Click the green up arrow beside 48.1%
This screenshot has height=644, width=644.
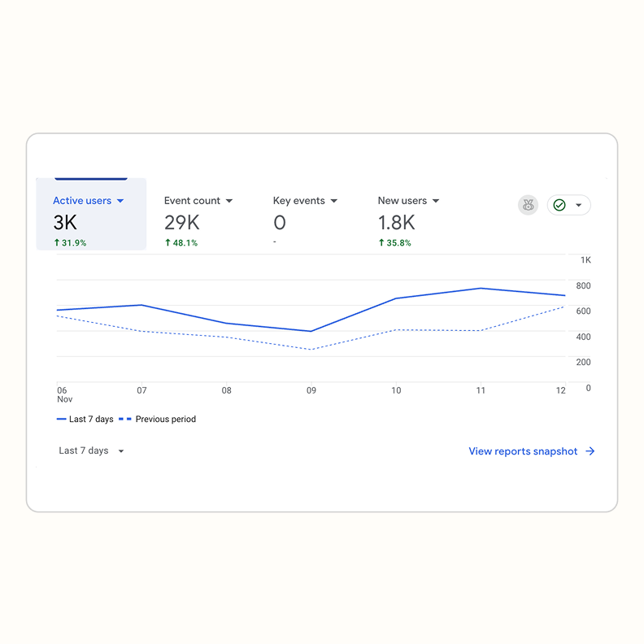point(168,243)
